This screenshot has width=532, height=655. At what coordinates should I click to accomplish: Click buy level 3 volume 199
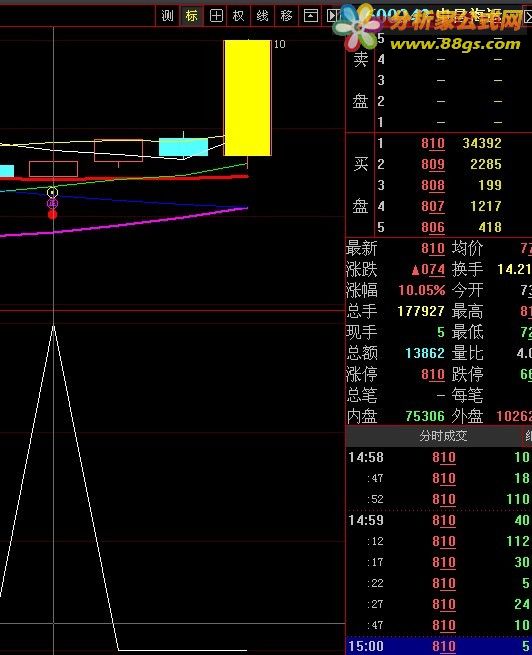(490, 185)
